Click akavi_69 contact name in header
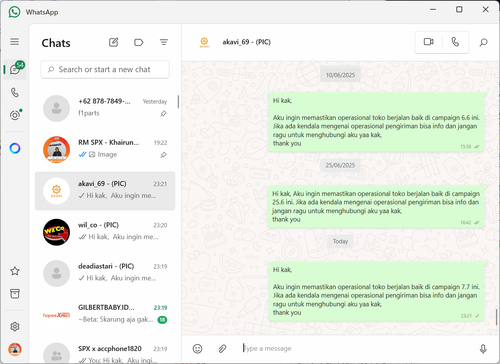Screen dimensions: 500x364 click(247, 42)
